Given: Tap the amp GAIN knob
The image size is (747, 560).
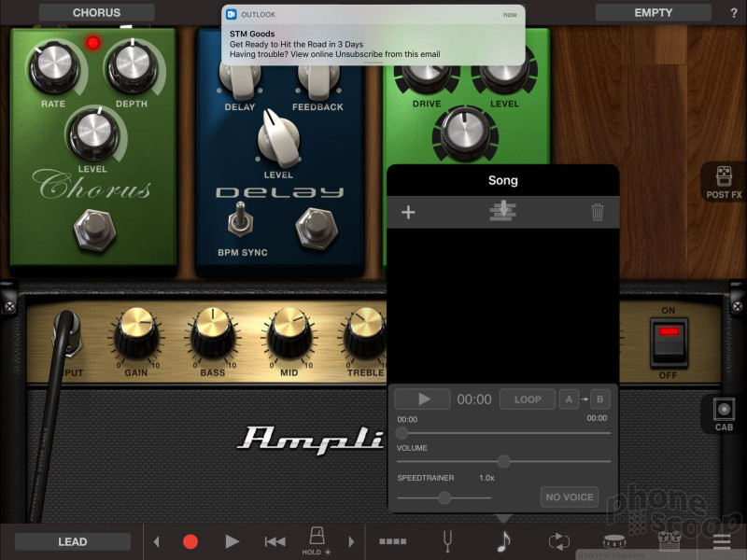Looking at the screenshot, I should tap(136, 333).
